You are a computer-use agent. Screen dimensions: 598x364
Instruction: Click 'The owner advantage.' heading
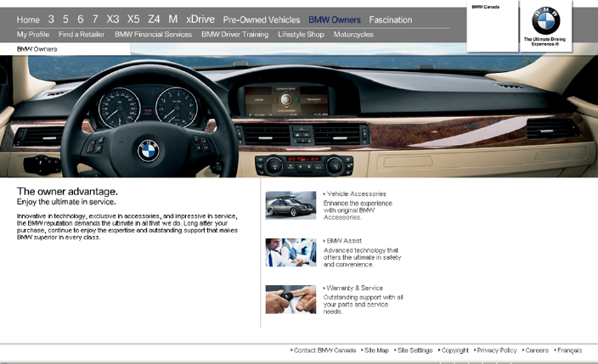pos(67,192)
